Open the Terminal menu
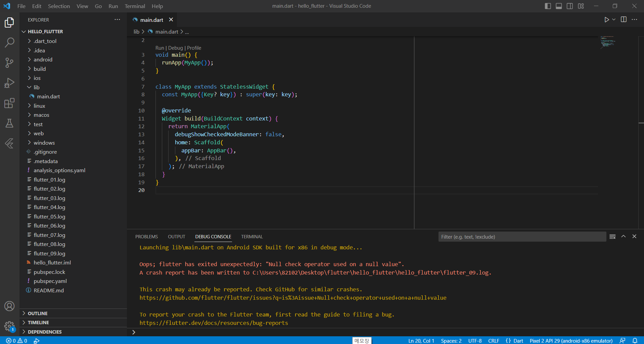Image resolution: width=644 pixels, height=344 pixels. pyautogui.click(x=135, y=6)
